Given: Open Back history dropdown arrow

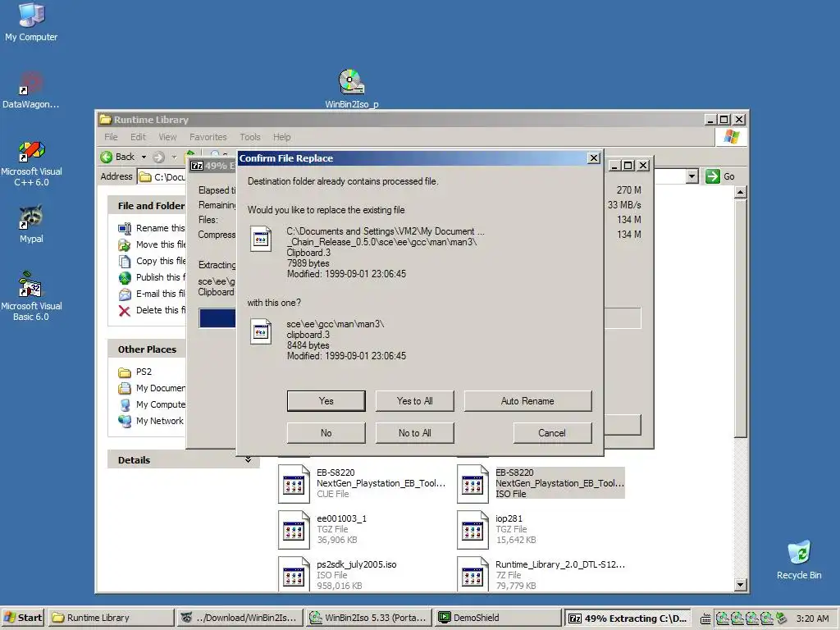Looking at the screenshot, I should (x=144, y=157).
